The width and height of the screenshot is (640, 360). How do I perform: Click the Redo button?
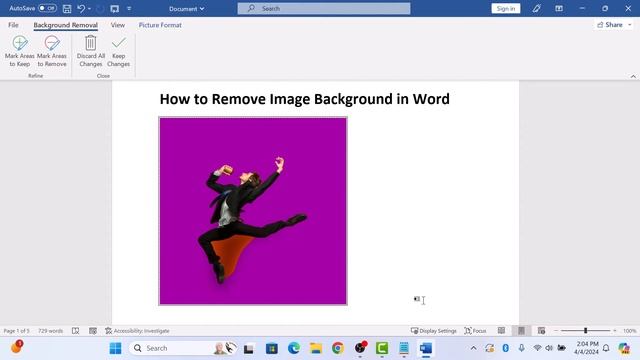100,9
